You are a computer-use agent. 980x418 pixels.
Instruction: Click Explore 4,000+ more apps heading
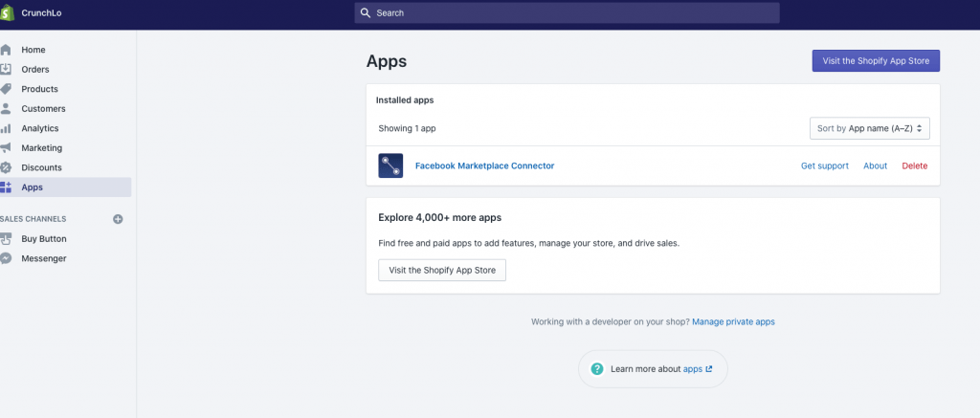click(x=439, y=217)
